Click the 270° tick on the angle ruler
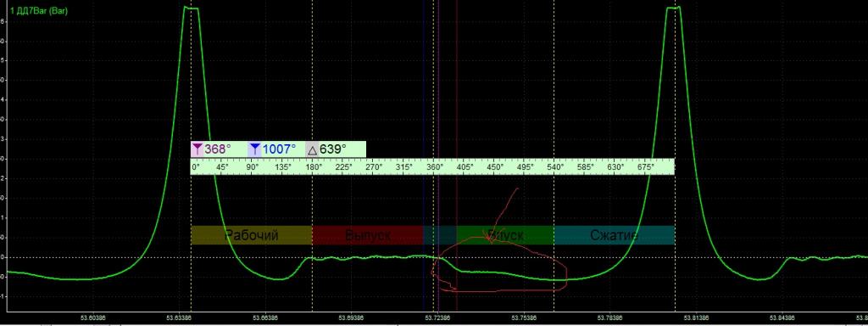The height and width of the screenshot is (326, 868). 374,166
